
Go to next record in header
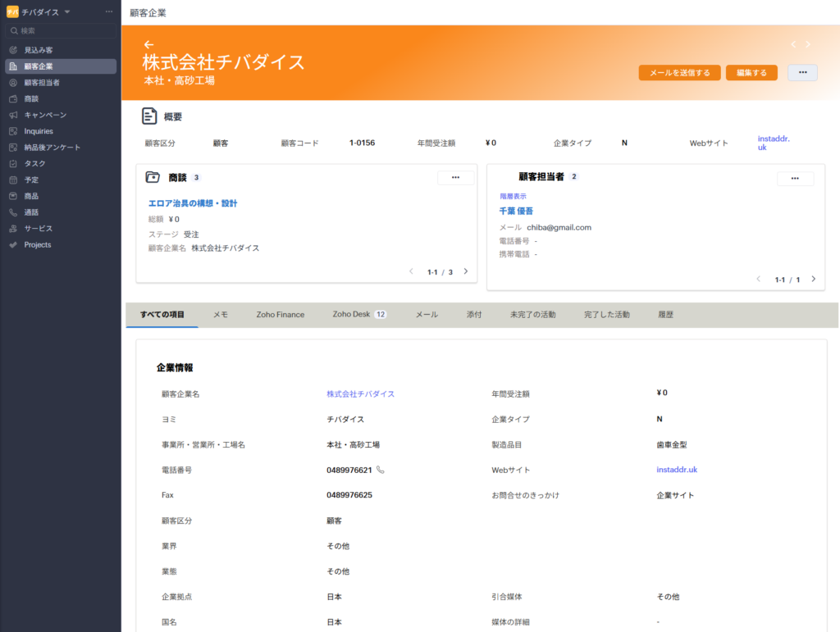tap(808, 44)
